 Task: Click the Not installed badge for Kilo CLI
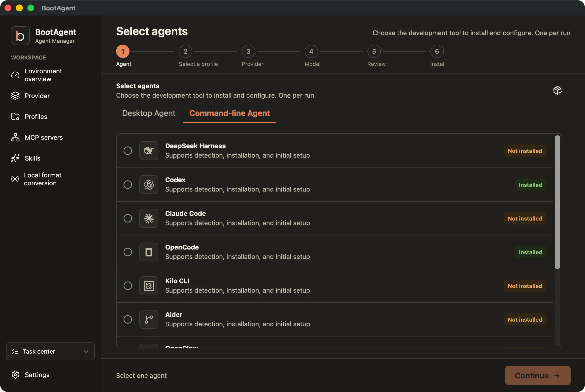(x=525, y=286)
